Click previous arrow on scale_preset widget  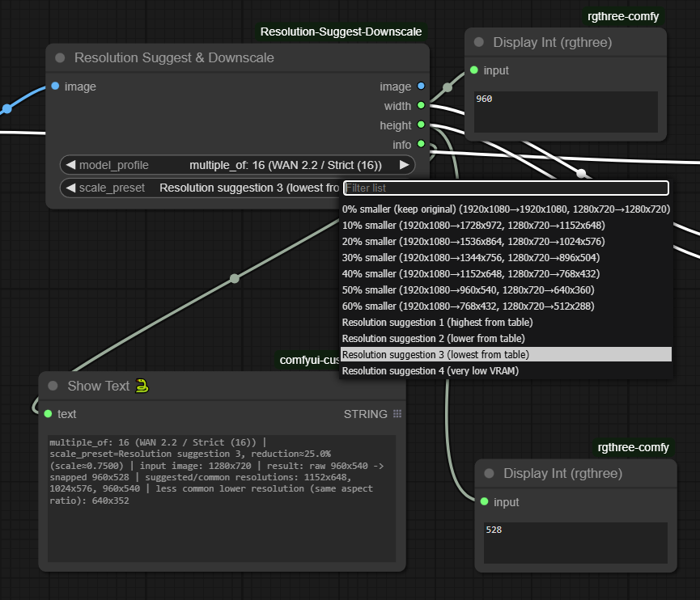(x=70, y=188)
